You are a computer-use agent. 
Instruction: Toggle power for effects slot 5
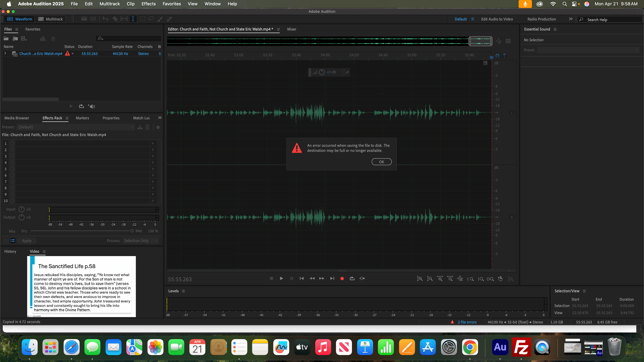click(x=12, y=169)
